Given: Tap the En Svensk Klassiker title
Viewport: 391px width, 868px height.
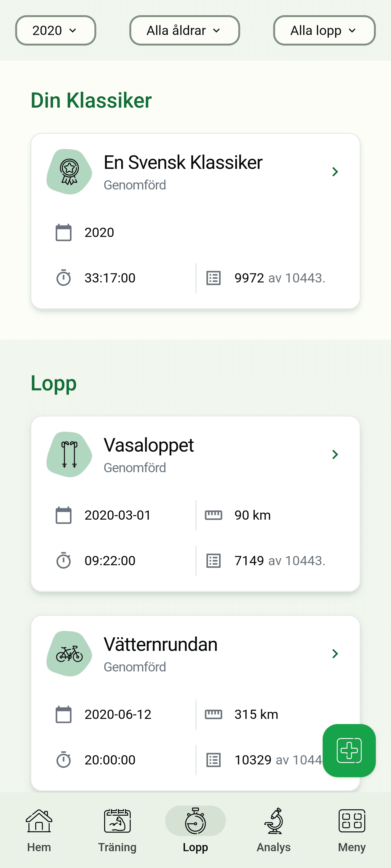Looking at the screenshot, I should (x=183, y=162).
